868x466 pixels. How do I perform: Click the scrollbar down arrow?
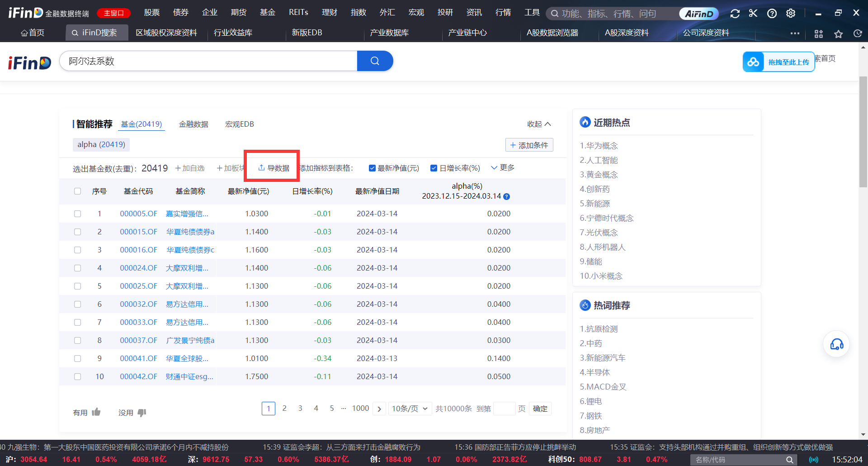click(863, 435)
